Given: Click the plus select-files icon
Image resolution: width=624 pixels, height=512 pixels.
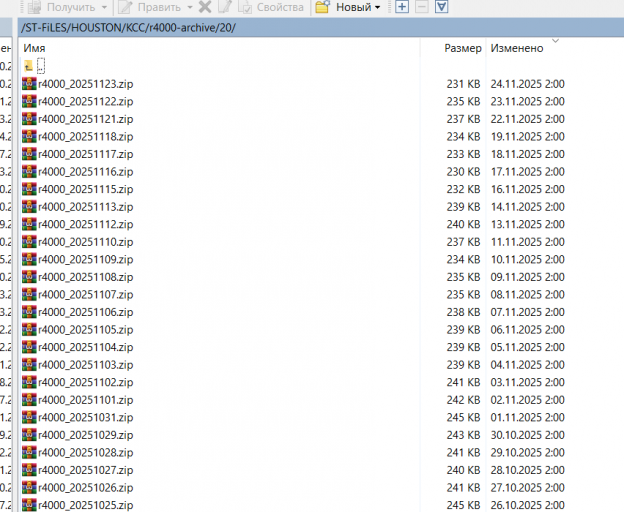Looking at the screenshot, I should click(x=402, y=7).
